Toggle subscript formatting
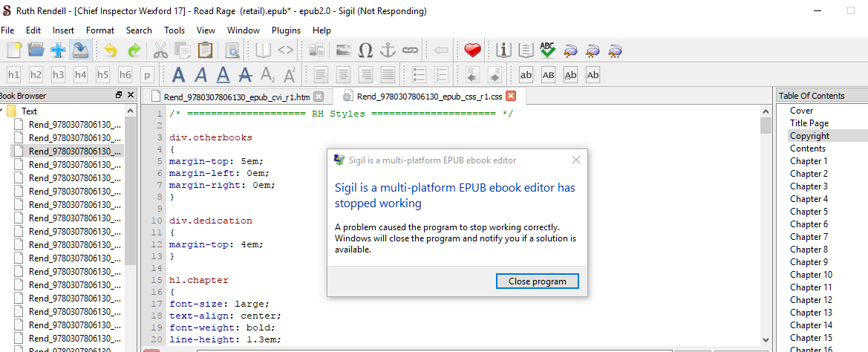868x352 pixels. (x=267, y=75)
